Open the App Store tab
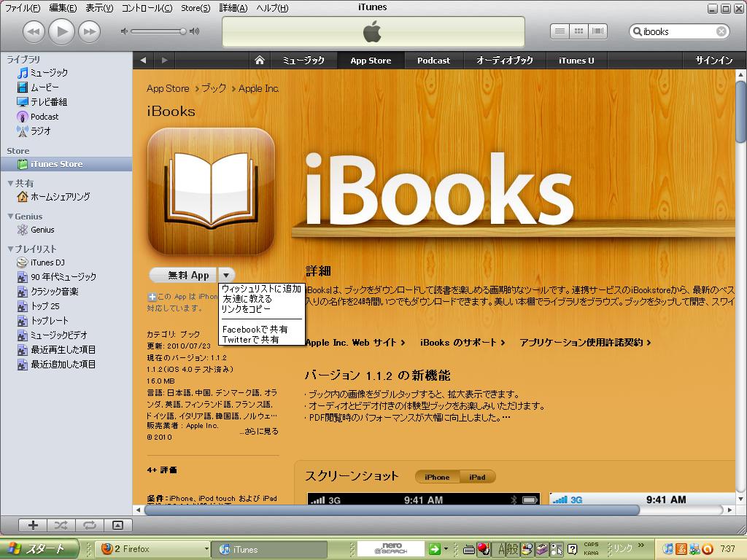The width and height of the screenshot is (747, 560). [x=371, y=61]
